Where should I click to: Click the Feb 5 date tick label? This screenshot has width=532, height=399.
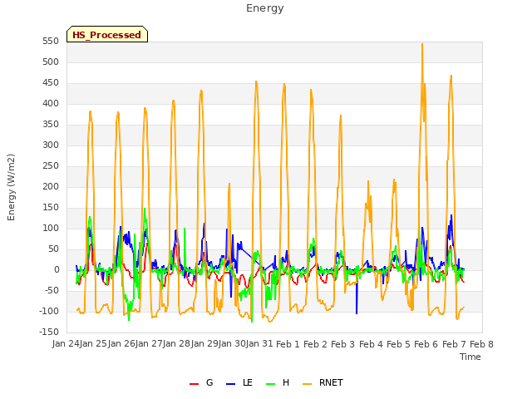[398, 344]
